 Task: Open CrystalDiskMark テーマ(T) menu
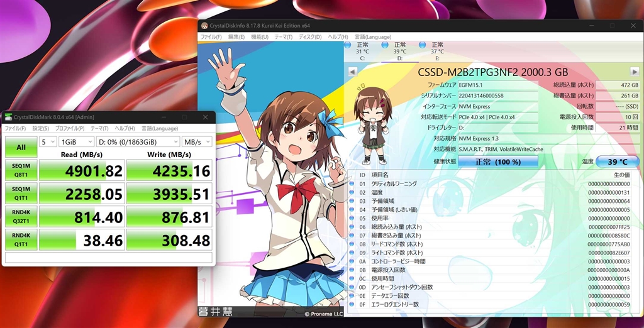coord(99,128)
